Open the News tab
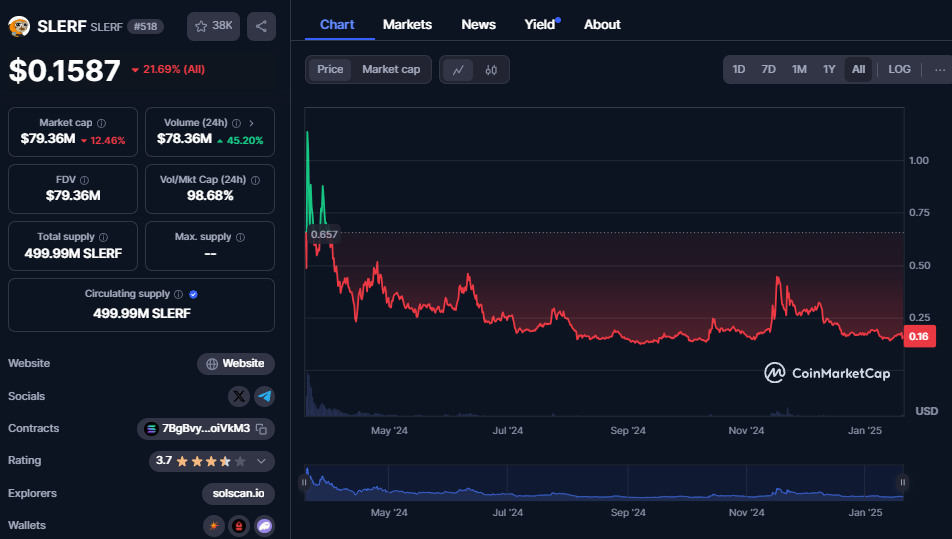This screenshot has height=539, width=952. [478, 25]
